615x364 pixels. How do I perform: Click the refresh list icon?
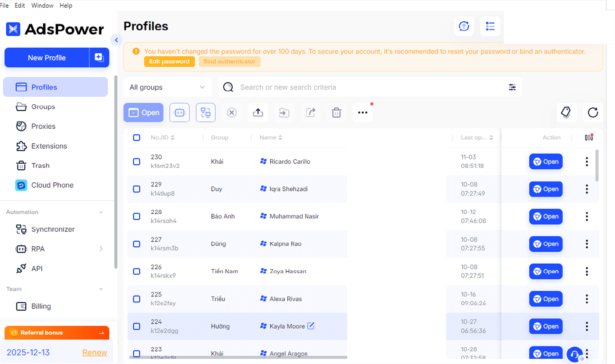click(x=593, y=112)
